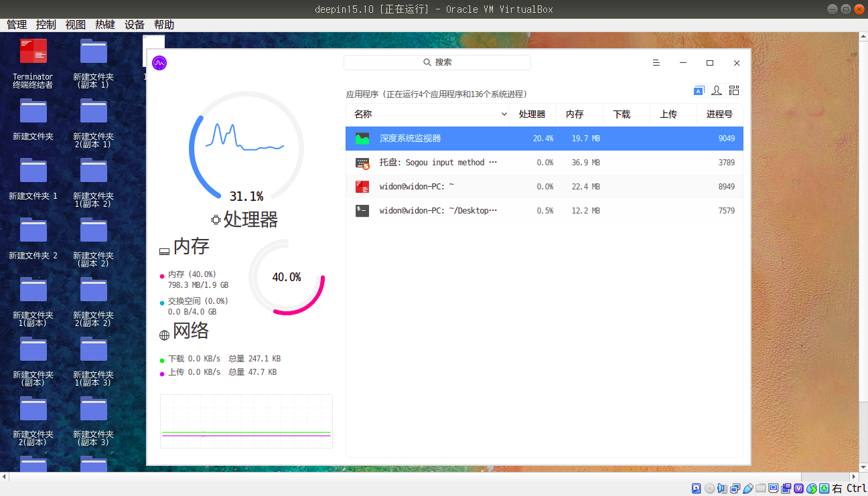Open the 设备 menu
Image resolution: width=868 pixels, height=496 pixels.
tap(133, 24)
